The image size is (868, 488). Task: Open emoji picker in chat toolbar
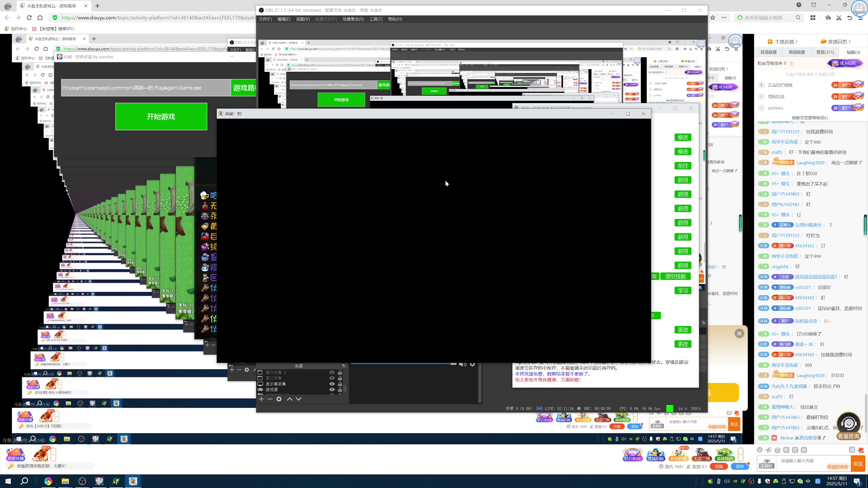pyautogui.click(x=760, y=450)
